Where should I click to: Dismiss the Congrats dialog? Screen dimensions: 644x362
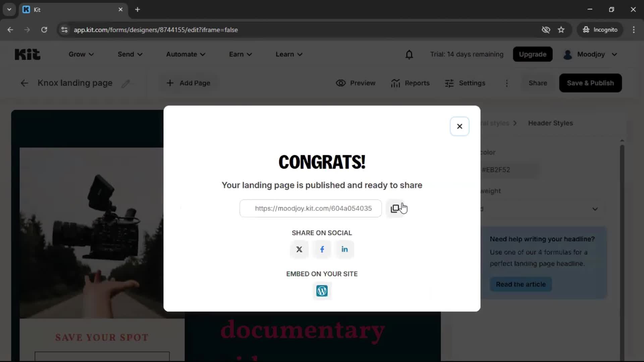coord(460,126)
